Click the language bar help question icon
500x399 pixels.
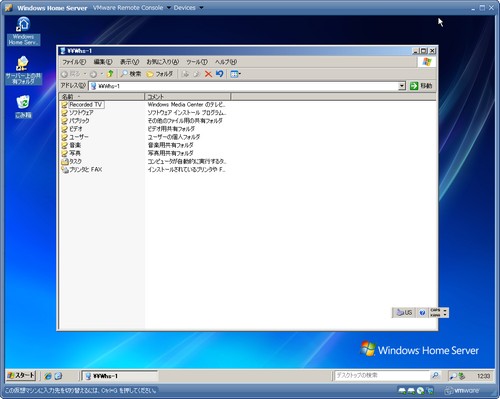click(x=422, y=313)
